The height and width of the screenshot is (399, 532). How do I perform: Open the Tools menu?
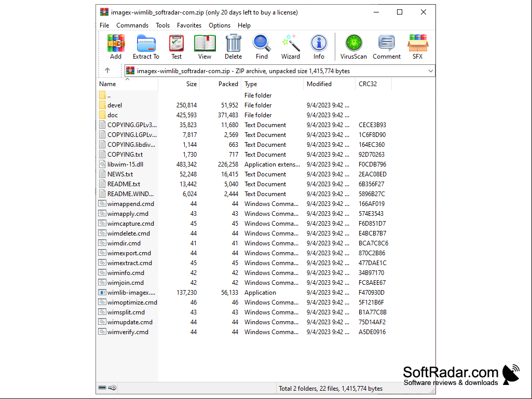click(x=162, y=25)
